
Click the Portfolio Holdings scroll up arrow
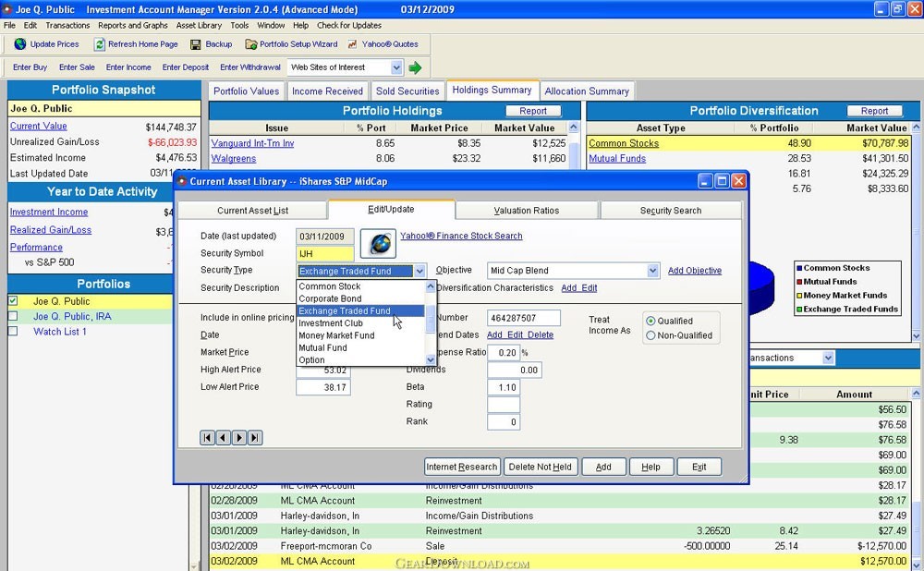click(x=574, y=128)
